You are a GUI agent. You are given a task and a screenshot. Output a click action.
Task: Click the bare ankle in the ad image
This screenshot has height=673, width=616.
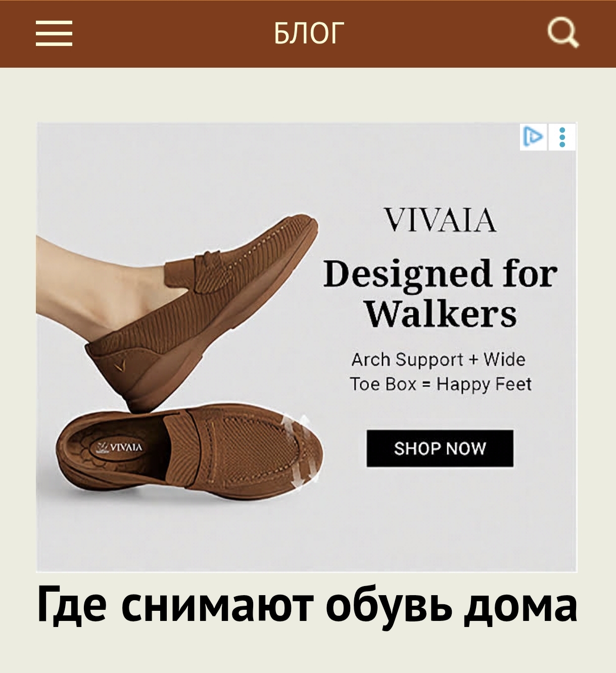click(x=96, y=283)
